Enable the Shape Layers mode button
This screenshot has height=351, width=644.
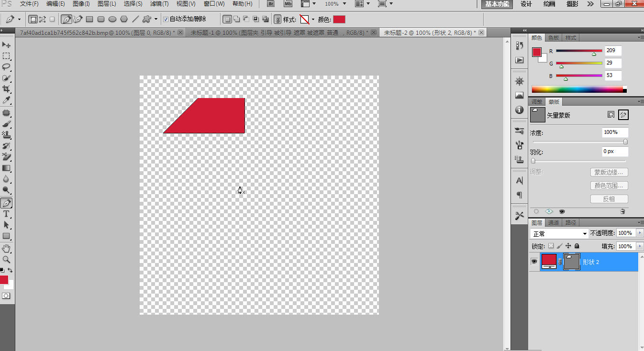point(33,20)
